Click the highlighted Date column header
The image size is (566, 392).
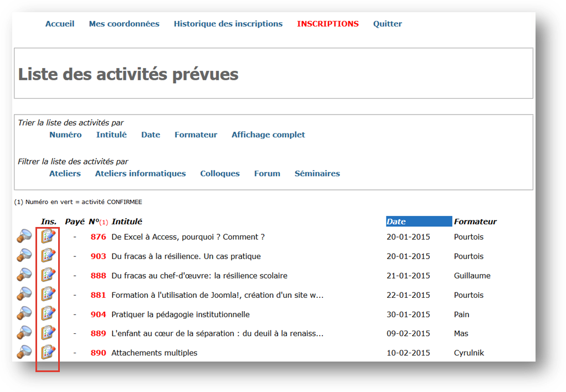pyautogui.click(x=419, y=221)
